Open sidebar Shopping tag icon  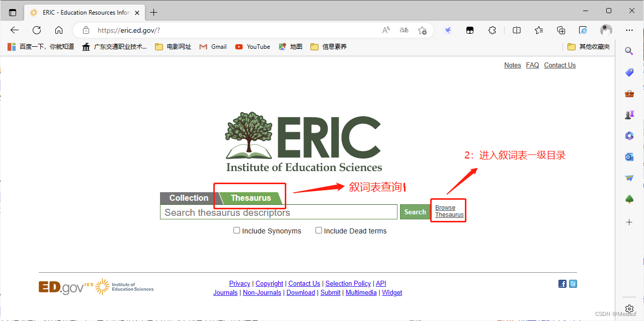click(x=629, y=73)
